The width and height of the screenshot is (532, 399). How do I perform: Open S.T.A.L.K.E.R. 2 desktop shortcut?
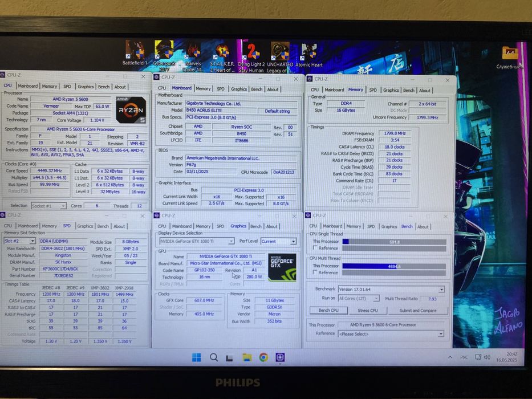(x=222, y=58)
